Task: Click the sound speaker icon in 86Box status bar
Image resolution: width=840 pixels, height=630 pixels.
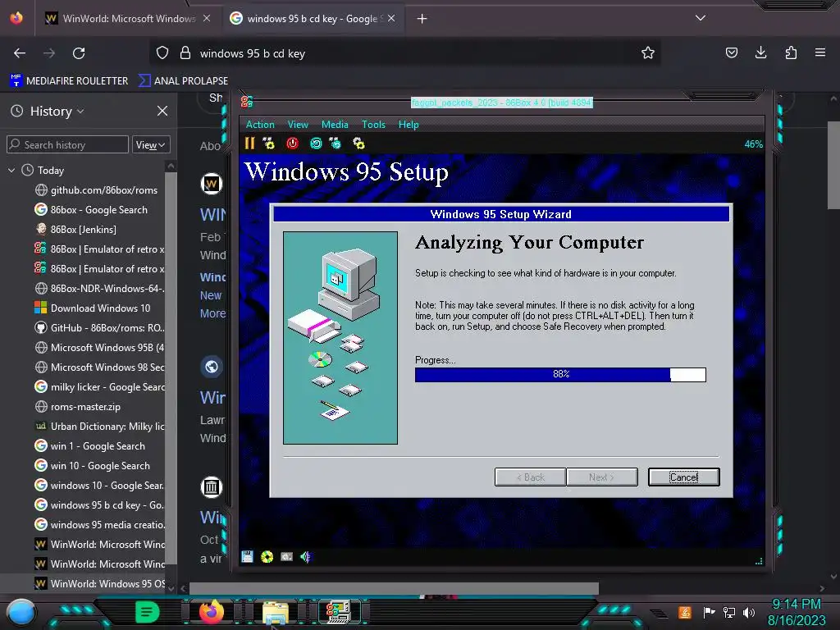Action: click(x=305, y=557)
